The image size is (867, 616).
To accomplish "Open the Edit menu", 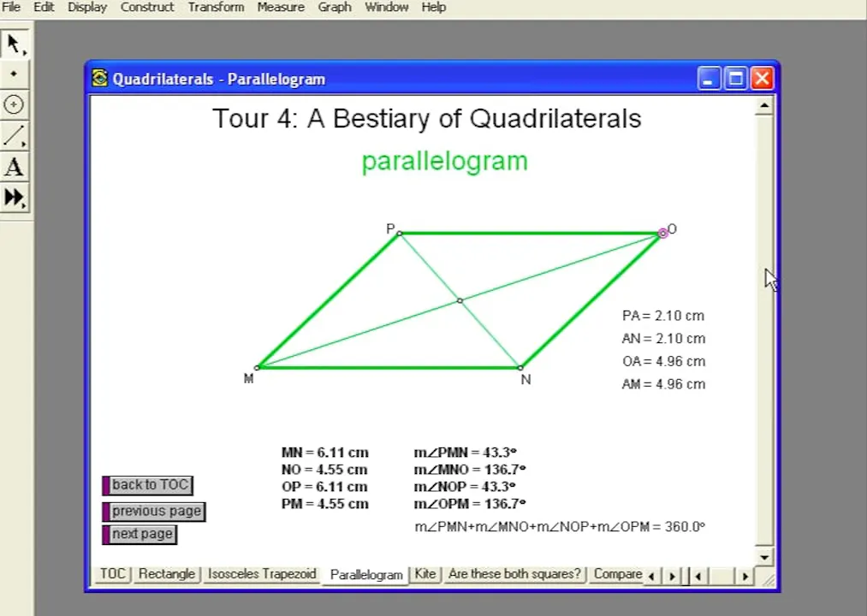I will point(44,7).
